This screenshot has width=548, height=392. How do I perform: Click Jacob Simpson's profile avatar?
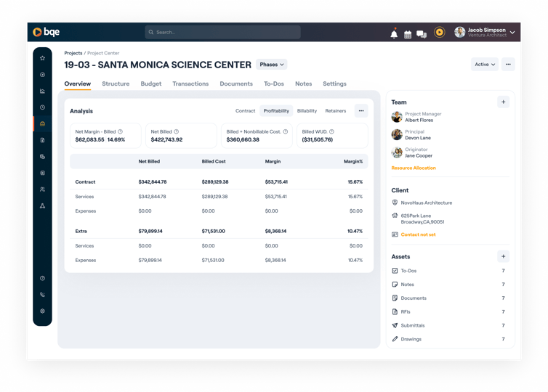click(459, 32)
